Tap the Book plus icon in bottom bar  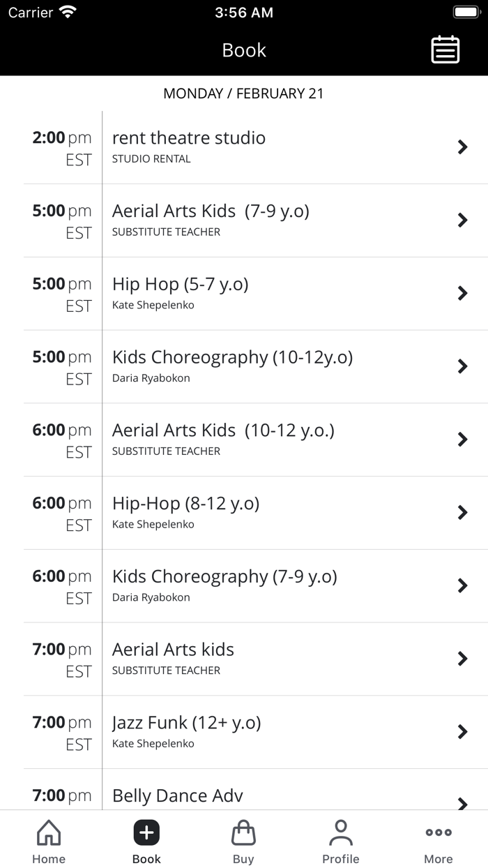click(x=146, y=832)
